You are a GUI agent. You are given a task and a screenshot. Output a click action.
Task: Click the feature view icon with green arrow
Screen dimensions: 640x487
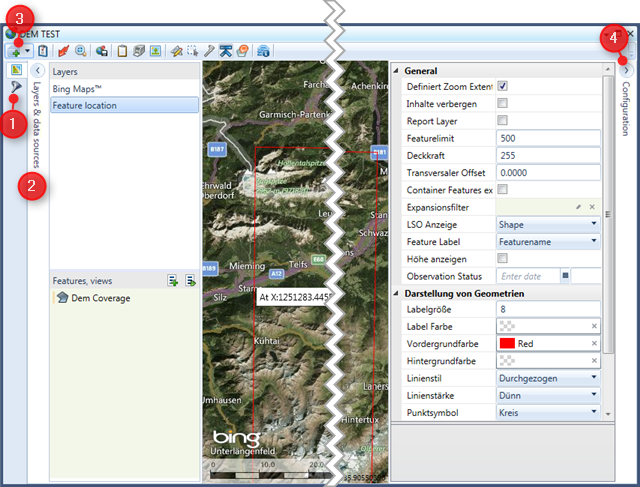click(x=190, y=281)
